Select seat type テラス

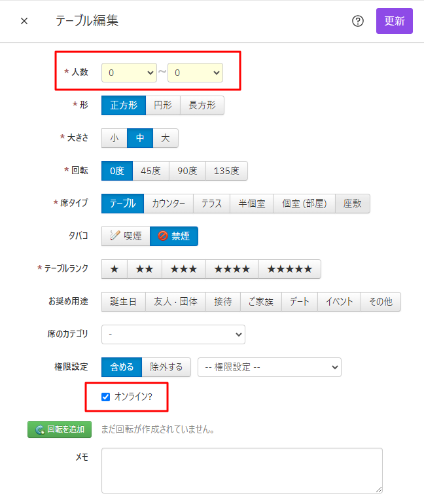click(x=212, y=204)
